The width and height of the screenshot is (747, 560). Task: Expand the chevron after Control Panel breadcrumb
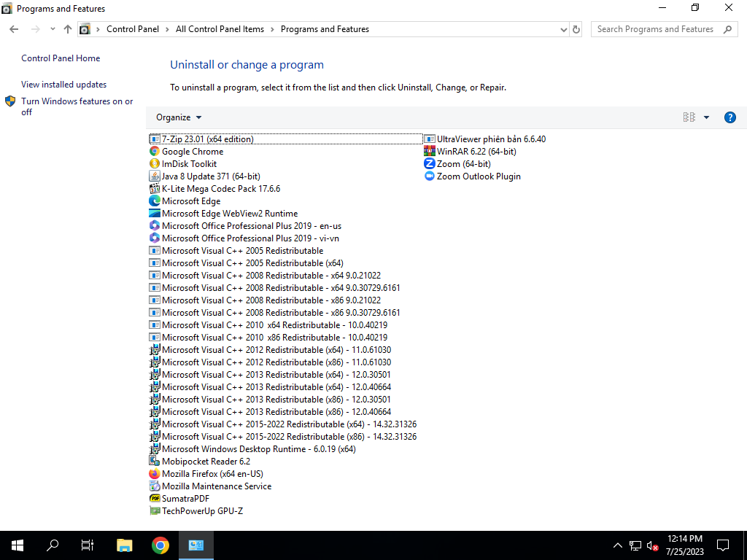coord(167,29)
